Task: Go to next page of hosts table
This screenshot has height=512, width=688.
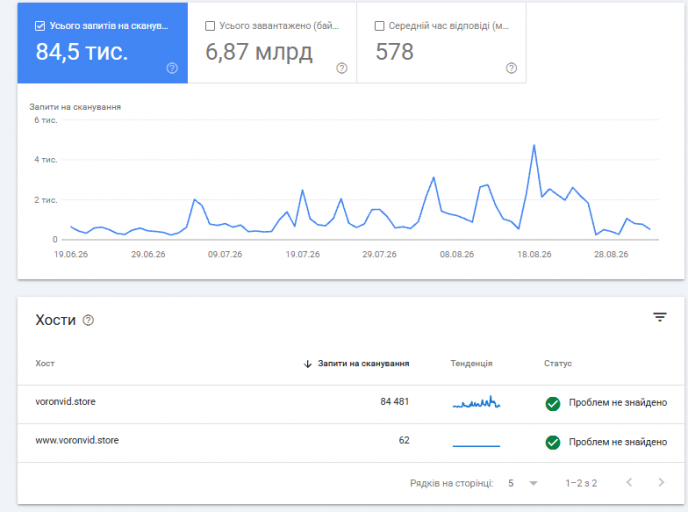Action: pyautogui.click(x=661, y=483)
